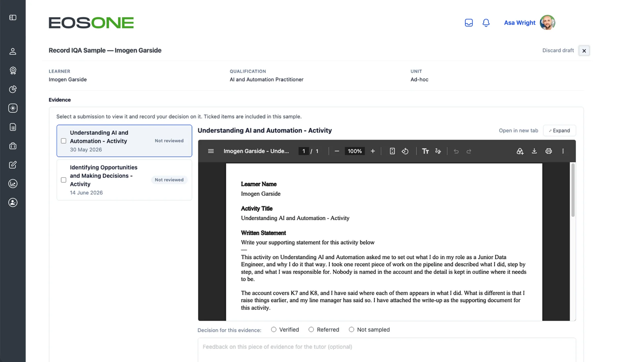
Task: Click the EOSONE logo
Action: tap(91, 23)
